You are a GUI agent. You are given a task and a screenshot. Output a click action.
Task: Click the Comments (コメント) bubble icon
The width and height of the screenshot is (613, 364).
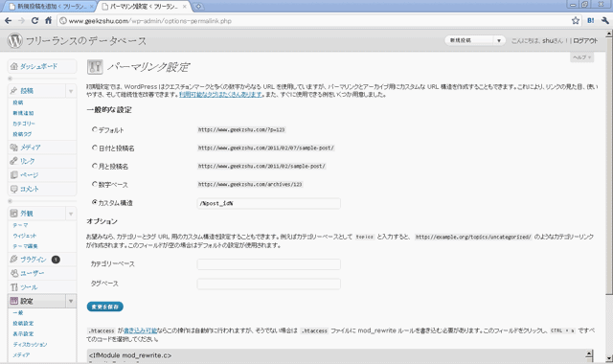coord(13,189)
